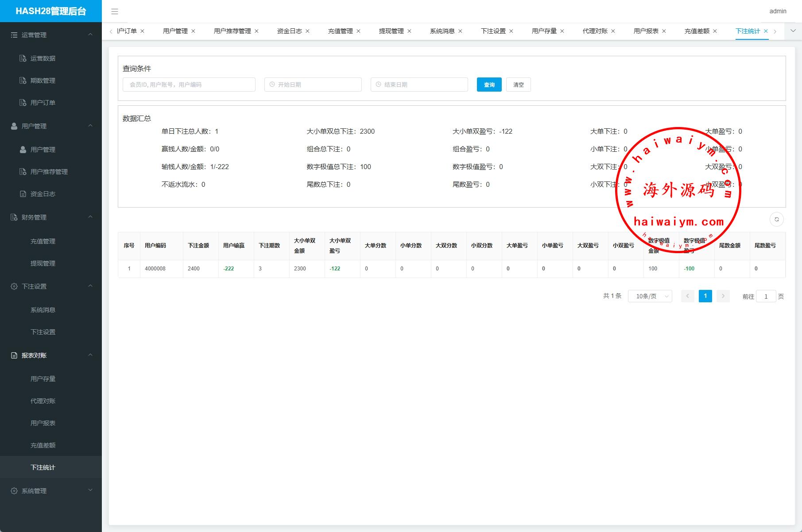Open the tab options dropdown arrow
The height and width of the screenshot is (532, 802).
click(x=793, y=31)
